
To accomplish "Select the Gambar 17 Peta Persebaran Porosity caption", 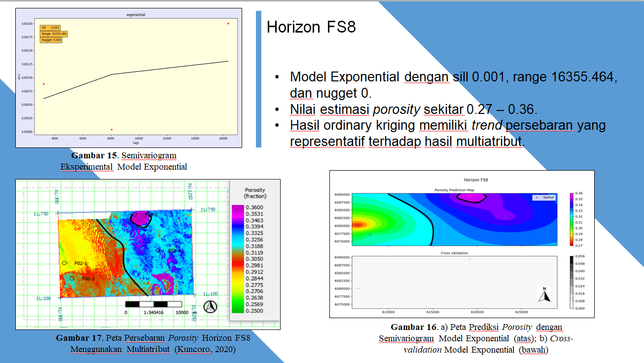I will click(153, 344).
